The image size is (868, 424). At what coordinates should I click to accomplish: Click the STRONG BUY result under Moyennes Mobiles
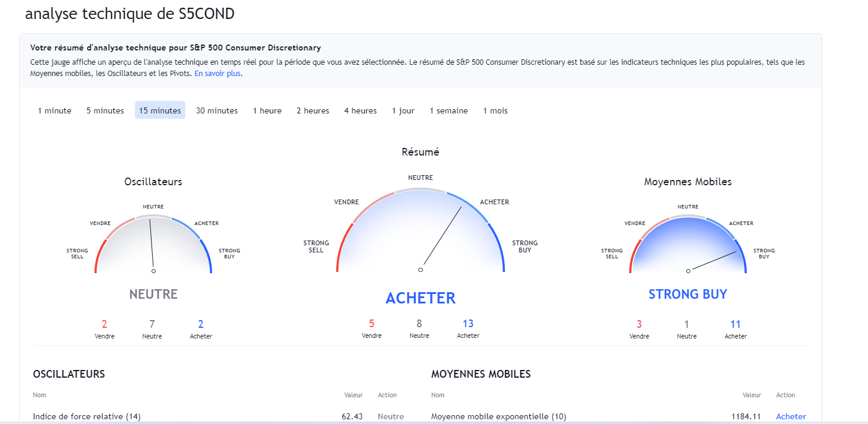tap(688, 294)
